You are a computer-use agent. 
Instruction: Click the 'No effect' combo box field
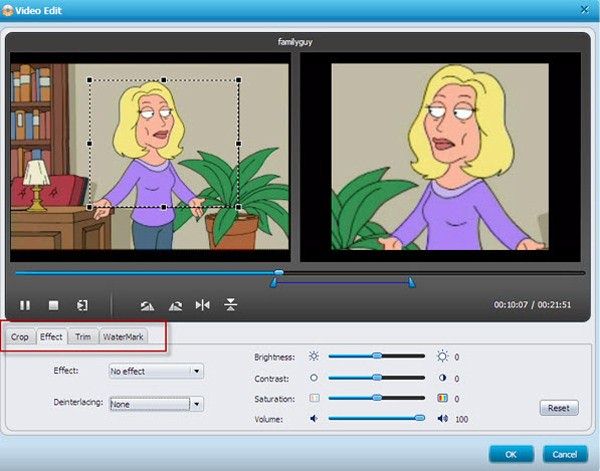click(156, 371)
